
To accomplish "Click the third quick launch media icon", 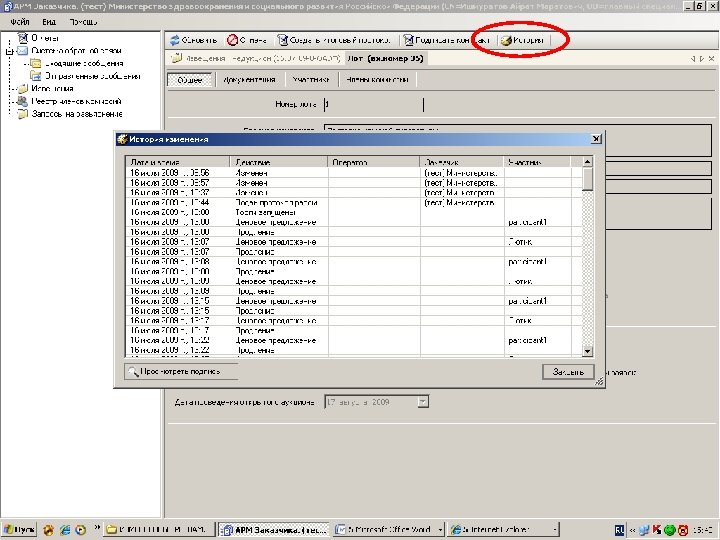I will tap(80, 530).
